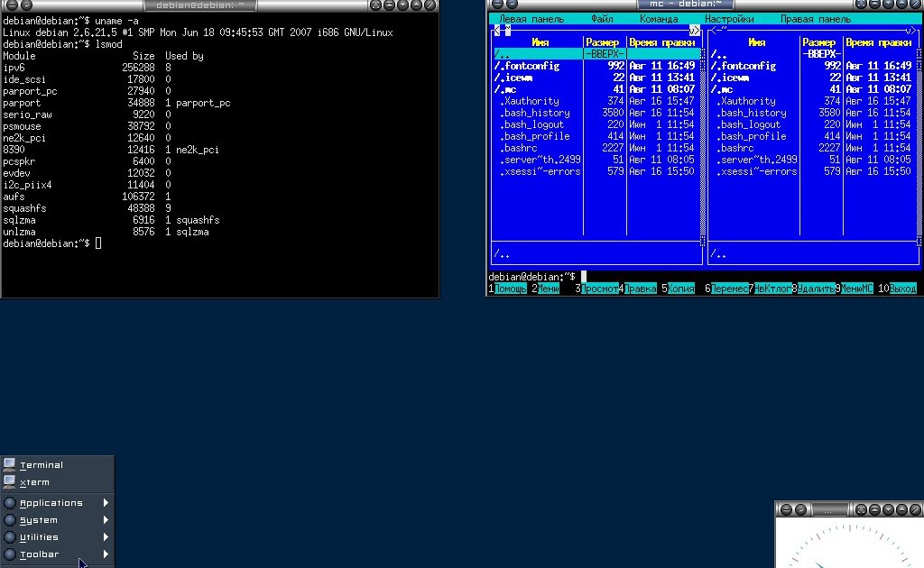Sort left panel by Размер column header
Screen dimensions: 924x568
pyautogui.click(x=602, y=42)
